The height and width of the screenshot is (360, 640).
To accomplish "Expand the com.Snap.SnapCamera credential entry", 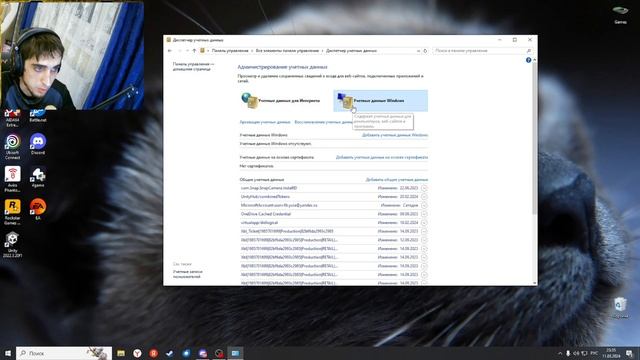I will click(424, 188).
